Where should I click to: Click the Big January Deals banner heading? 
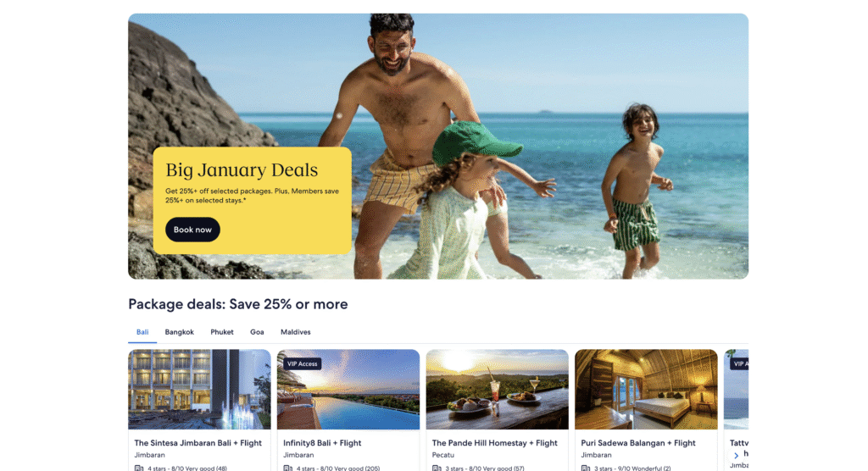point(242,170)
